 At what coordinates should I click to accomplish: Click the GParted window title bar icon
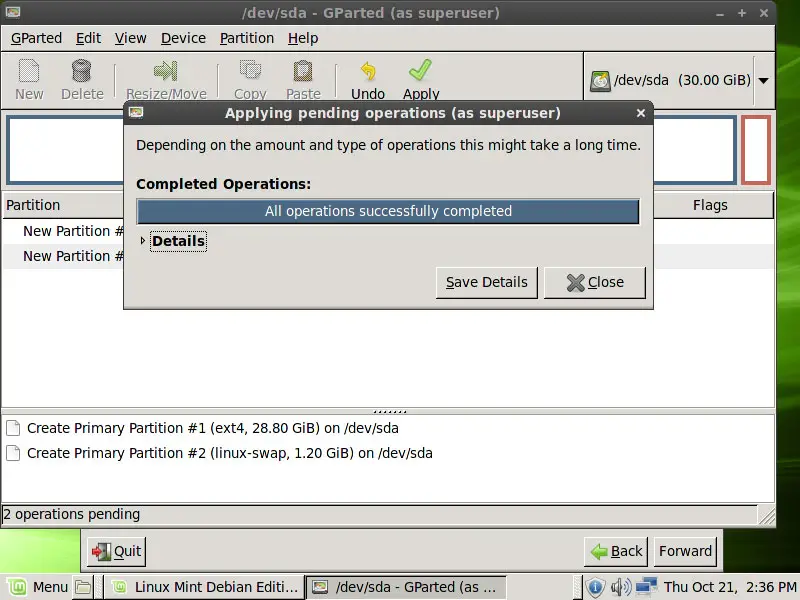(13, 12)
